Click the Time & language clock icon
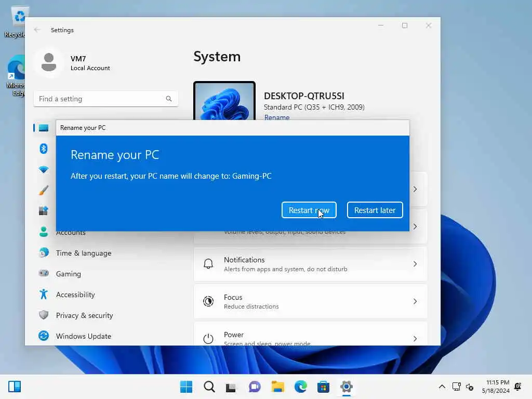 click(44, 253)
